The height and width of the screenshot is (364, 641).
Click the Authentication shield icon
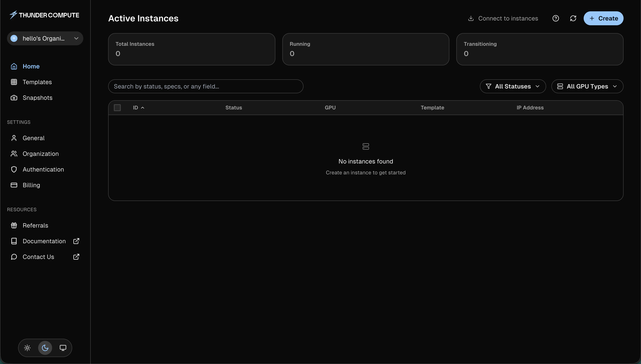point(14,170)
